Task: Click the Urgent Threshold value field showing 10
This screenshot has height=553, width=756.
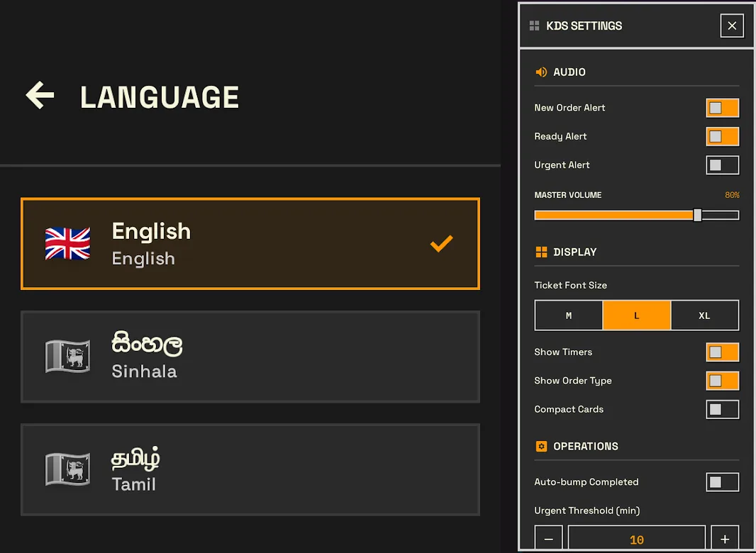Action: click(x=636, y=538)
